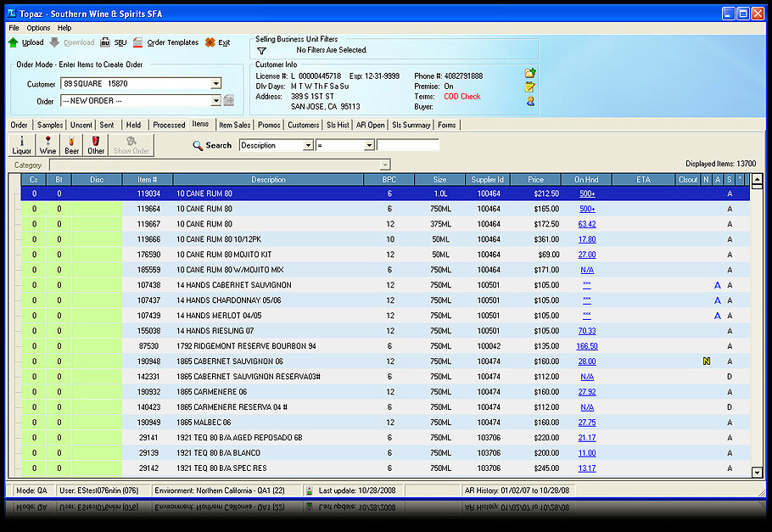This screenshot has height=532, width=772.
Task: Click the folder icon in Customer Info
Action: click(x=529, y=74)
